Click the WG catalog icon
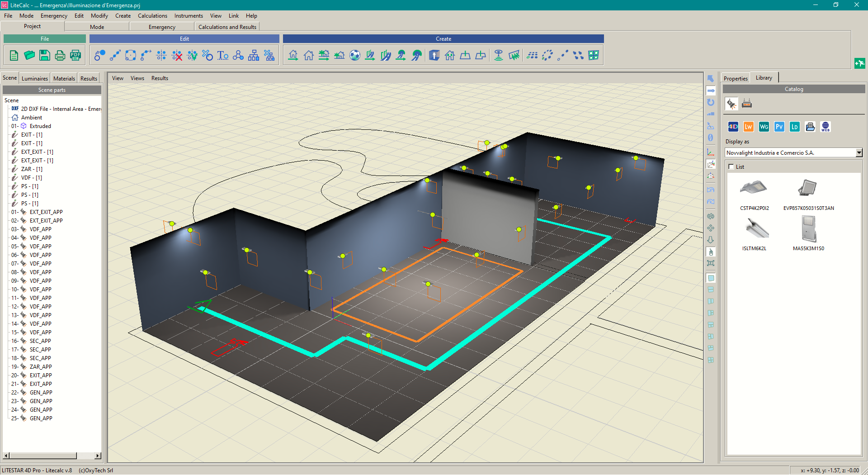This screenshot has height=475, width=868. (764, 127)
